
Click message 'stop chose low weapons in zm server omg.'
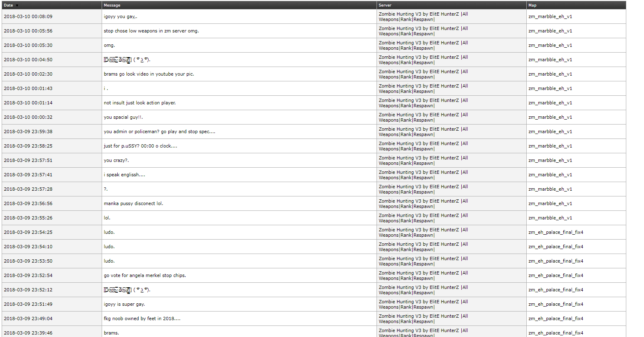coord(151,31)
